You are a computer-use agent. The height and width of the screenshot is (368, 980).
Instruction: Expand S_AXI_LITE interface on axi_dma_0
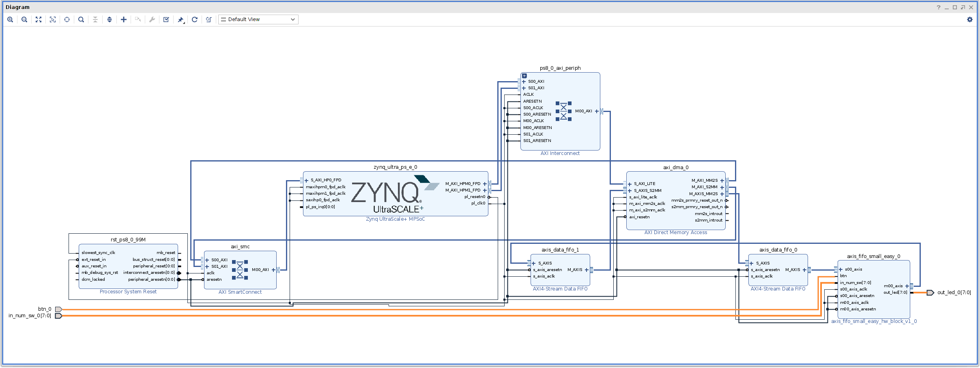tap(630, 184)
